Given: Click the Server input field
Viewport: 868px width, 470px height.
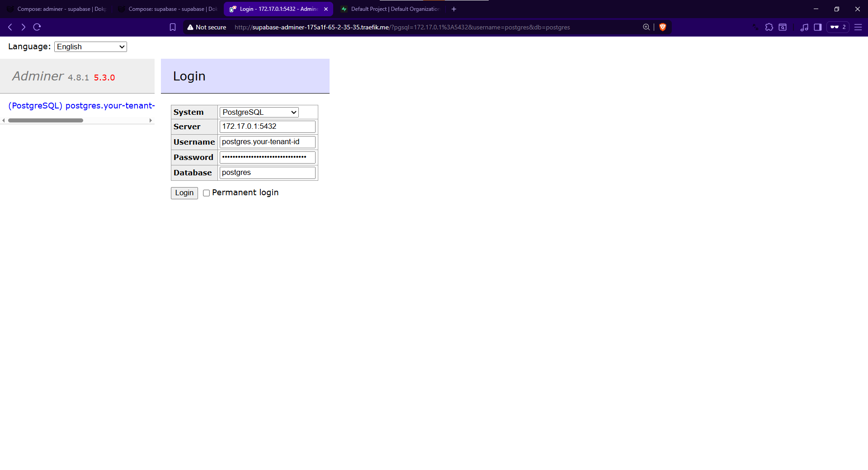Looking at the screenshot, I should point(268,127).
